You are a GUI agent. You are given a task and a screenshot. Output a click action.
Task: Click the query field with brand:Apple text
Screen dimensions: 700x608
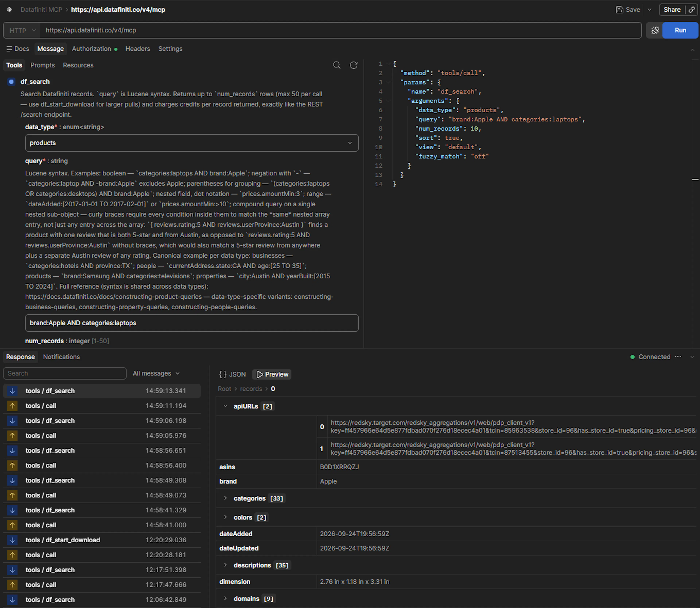pyautogui.click(x=192, y=323)
